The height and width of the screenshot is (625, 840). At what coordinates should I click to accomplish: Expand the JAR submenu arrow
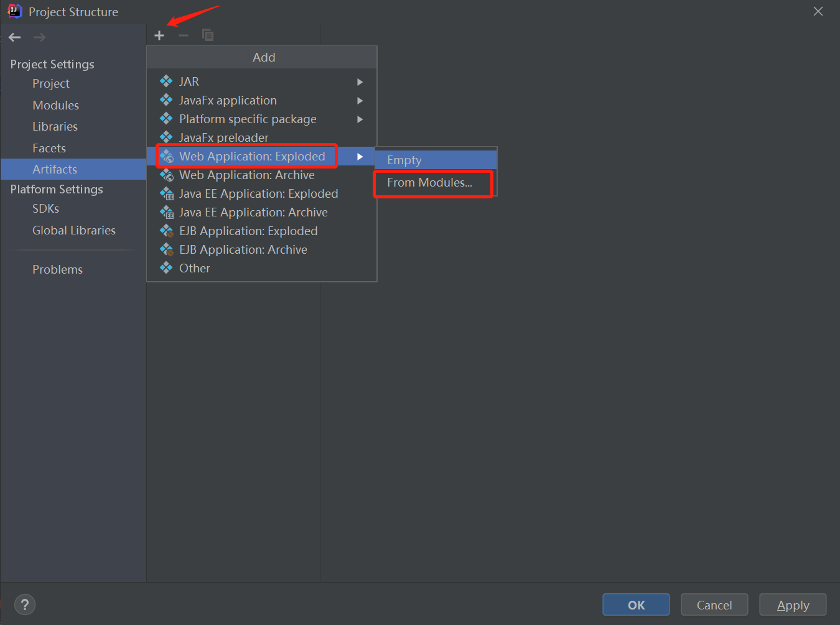[x=360, y=82]
